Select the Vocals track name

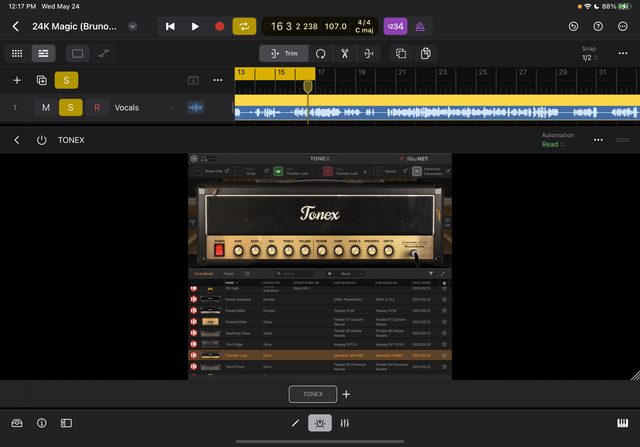[127, 108]
